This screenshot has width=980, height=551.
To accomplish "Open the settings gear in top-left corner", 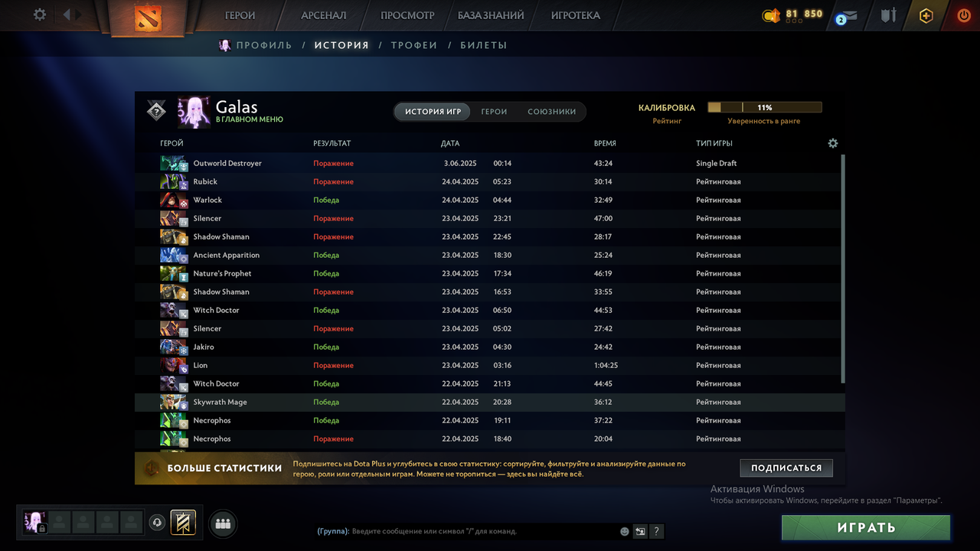I will [x=40, y=15].
